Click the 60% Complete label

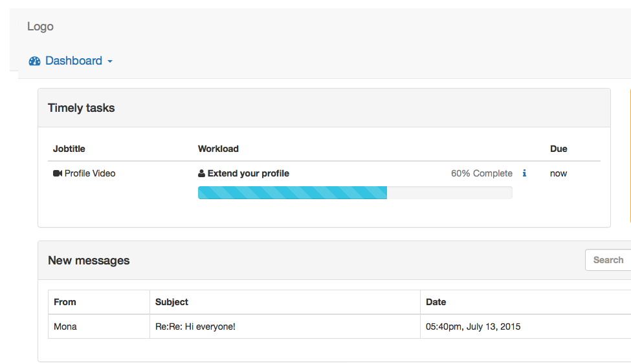pyautogui.click(x=482, y=173)
